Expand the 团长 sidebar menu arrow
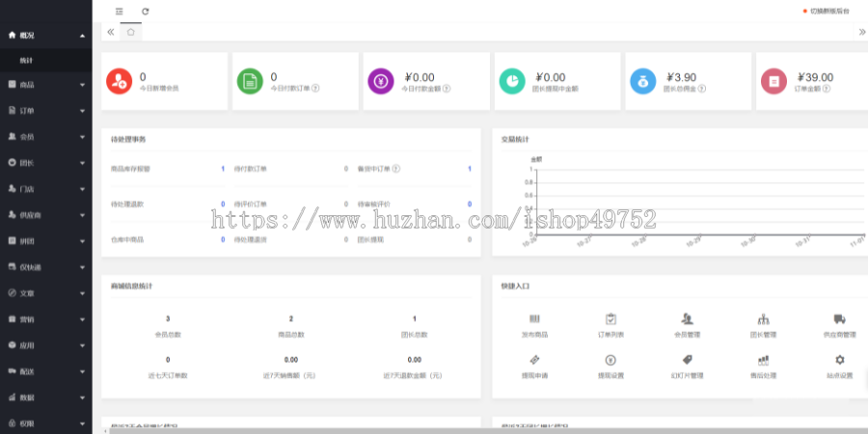Screen dimensions: 868x434 click(83, 163)
